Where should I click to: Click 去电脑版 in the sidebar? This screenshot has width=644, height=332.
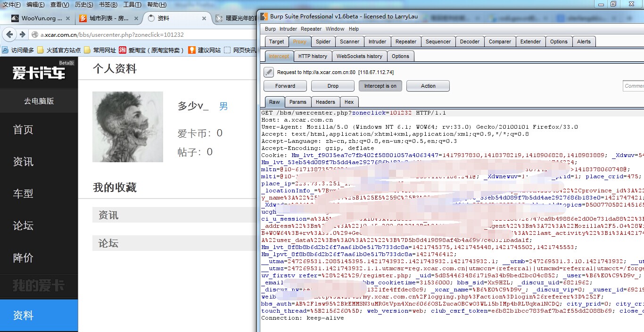(39, 101)
